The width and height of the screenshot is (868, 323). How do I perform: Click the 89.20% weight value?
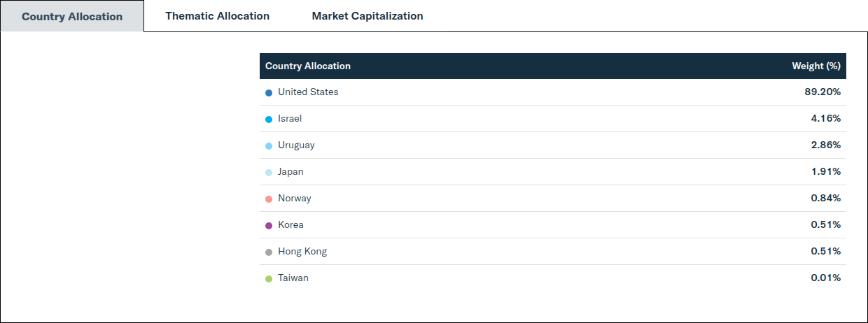coord(822,92)
